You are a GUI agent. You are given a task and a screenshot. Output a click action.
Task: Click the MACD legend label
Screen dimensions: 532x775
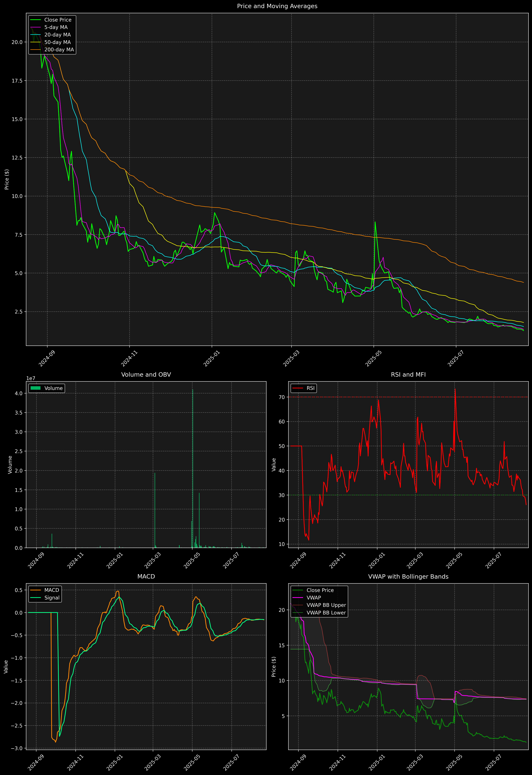(52, 590)
